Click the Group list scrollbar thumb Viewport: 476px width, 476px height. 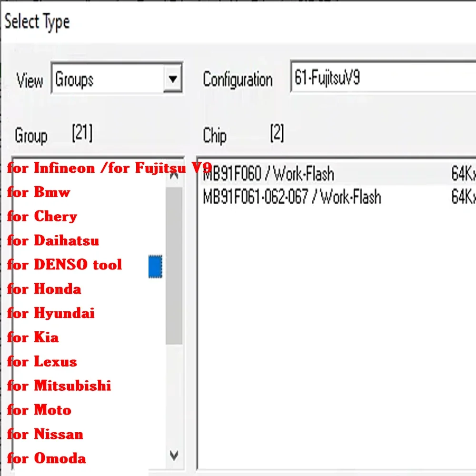click(x=174, y=266)
